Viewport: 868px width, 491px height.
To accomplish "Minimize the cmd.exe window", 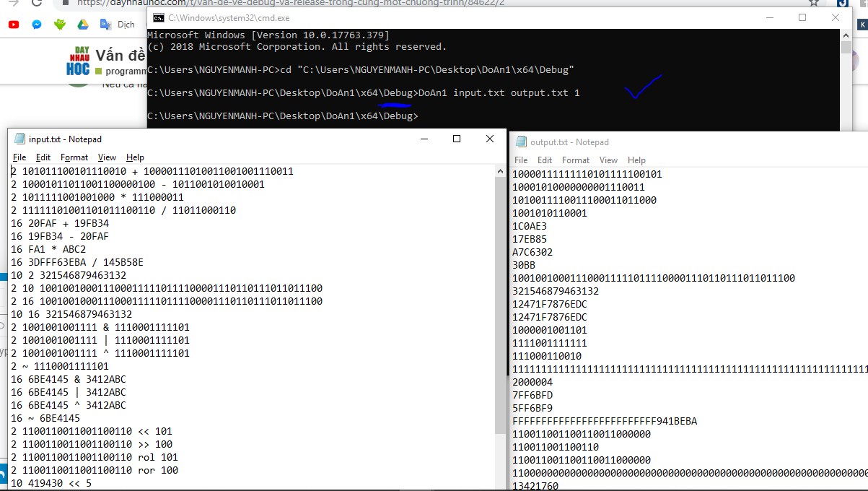I will pyautogui.click(x=768, y=17).
